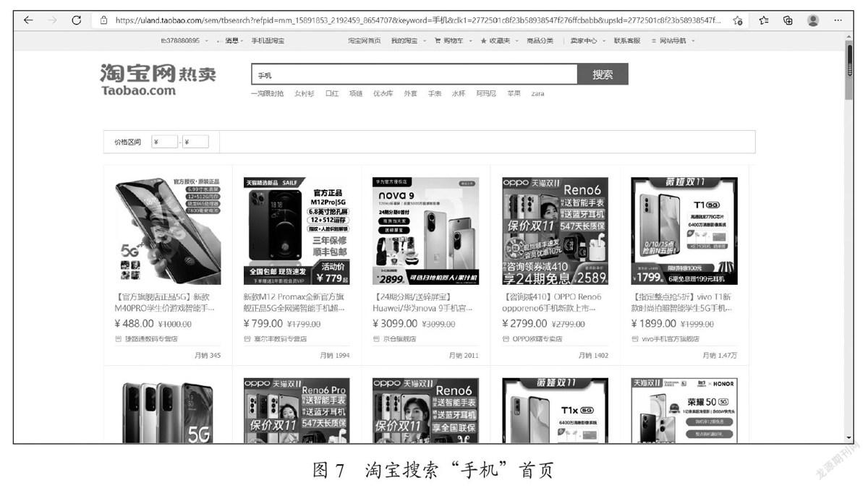The width and height of the screenshot is (868, 488).
Task: Open the 荣耀 50 HONOR product image
Action: [x=684, y=411]
